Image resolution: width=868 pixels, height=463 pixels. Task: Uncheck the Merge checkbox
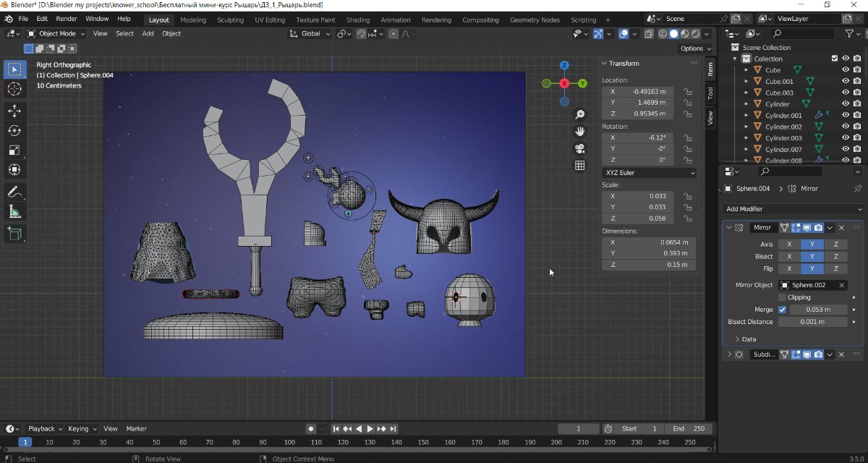click(782, 310)
